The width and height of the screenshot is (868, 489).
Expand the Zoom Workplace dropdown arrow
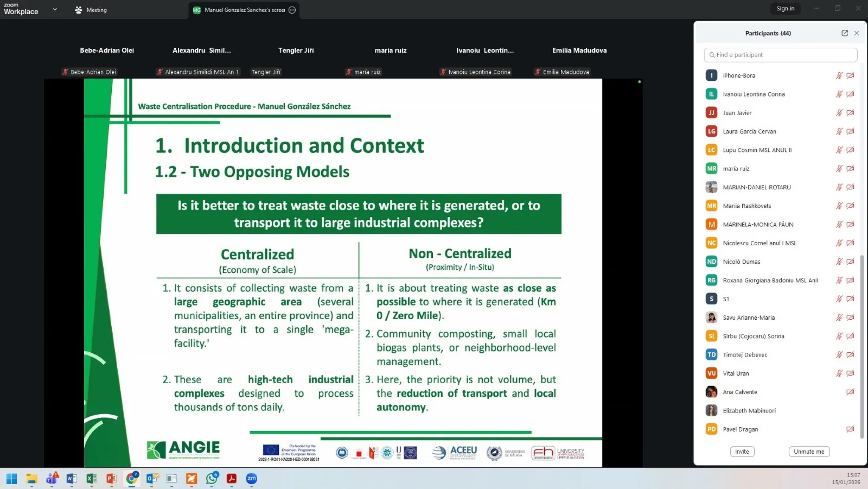[55, 9]
